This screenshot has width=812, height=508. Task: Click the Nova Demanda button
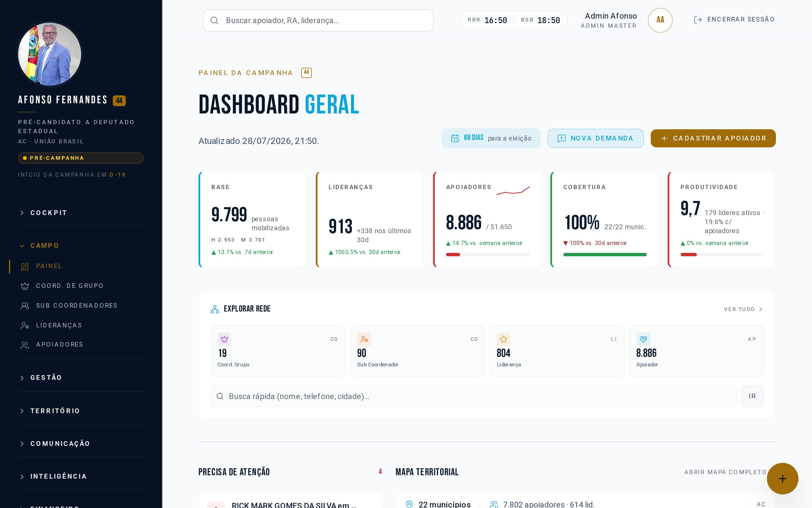[595, 138]
